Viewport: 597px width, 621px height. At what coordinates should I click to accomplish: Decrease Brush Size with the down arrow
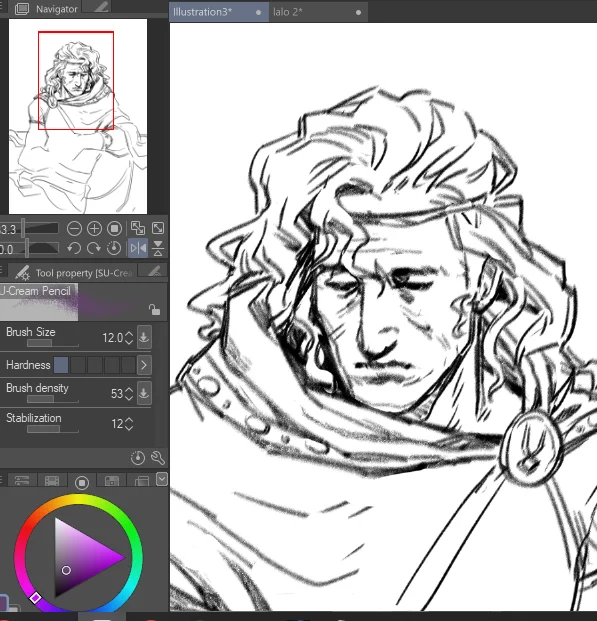coord(129,342)
